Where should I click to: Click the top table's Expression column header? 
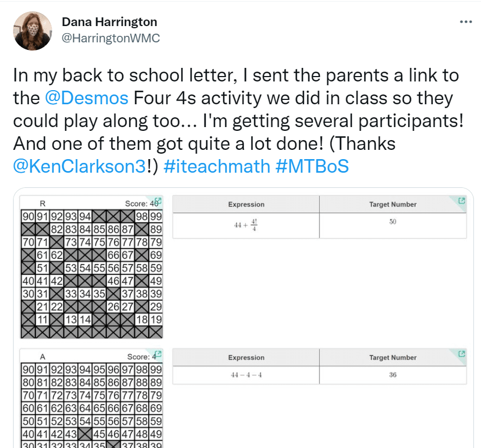(246, 204)
